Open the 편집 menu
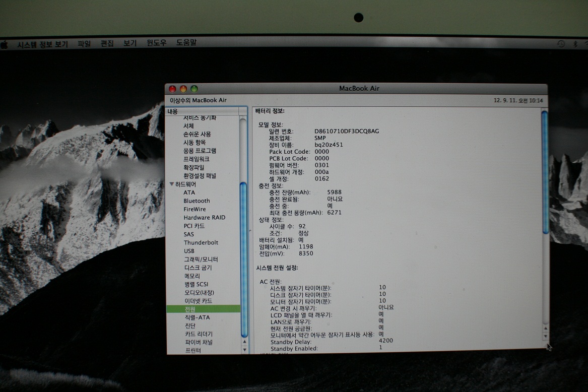Viewport: 588px width, 392px height. point(107,44)
